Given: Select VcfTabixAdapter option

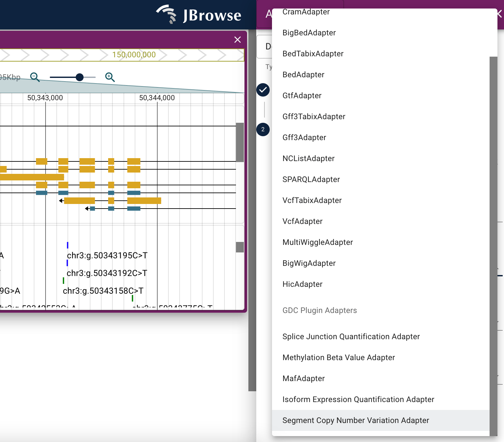Looking at the screenshot, I should [x=381, y=200].
